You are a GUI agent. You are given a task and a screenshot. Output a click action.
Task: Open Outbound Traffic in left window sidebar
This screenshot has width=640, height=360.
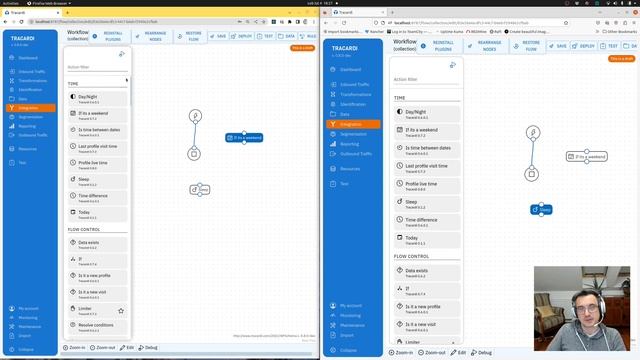coord(32,135)
